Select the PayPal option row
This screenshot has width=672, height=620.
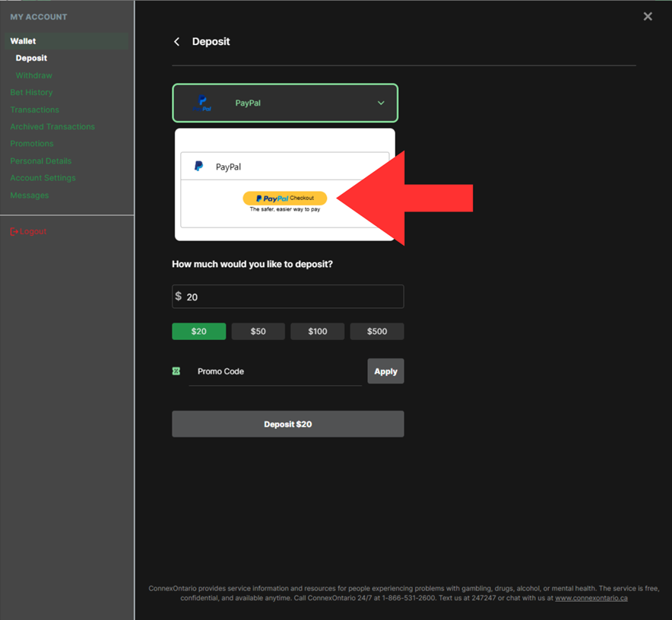pos(284,167)
